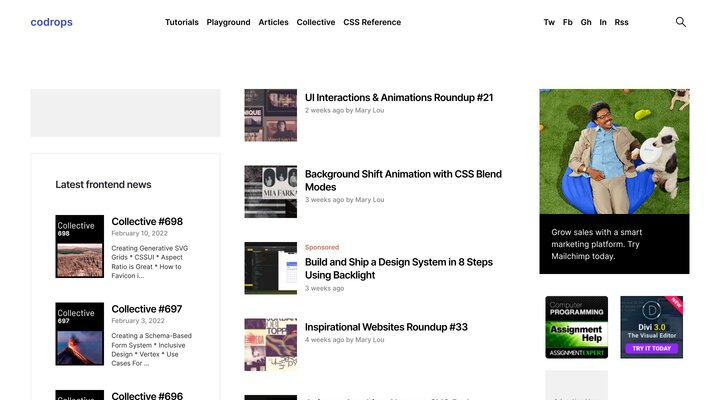Click the byline under Background Shift Animation

click(x=344, y=200)
